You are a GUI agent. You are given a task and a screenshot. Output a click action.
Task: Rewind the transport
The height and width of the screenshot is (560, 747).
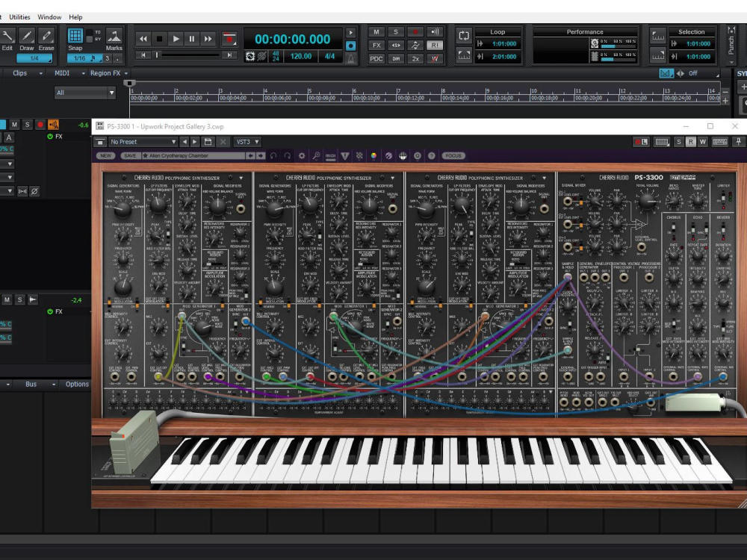click(143, 39)
